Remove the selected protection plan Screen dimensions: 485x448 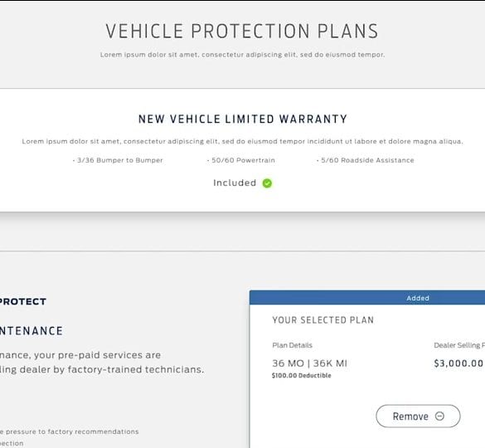[418, 416]
